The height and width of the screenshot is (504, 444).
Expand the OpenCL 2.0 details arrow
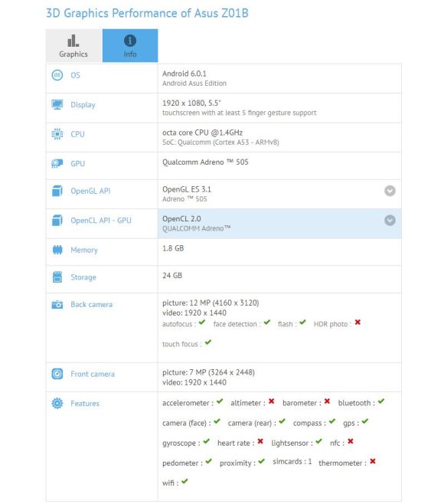(390, 221)
